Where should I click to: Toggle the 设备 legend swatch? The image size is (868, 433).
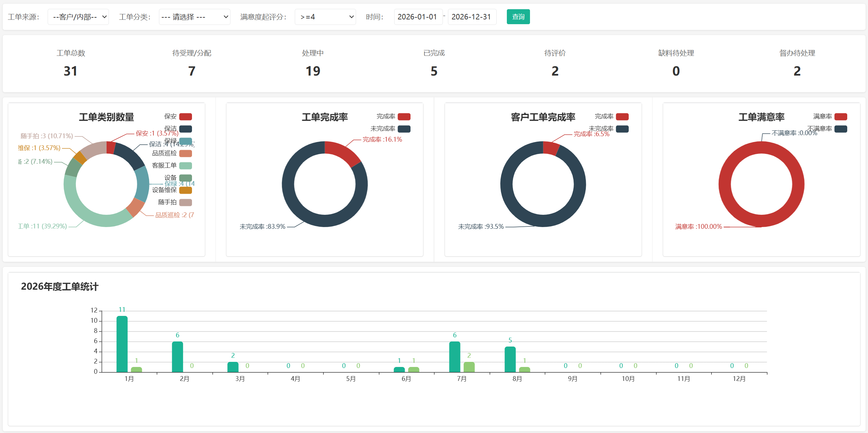click(186, 178)
